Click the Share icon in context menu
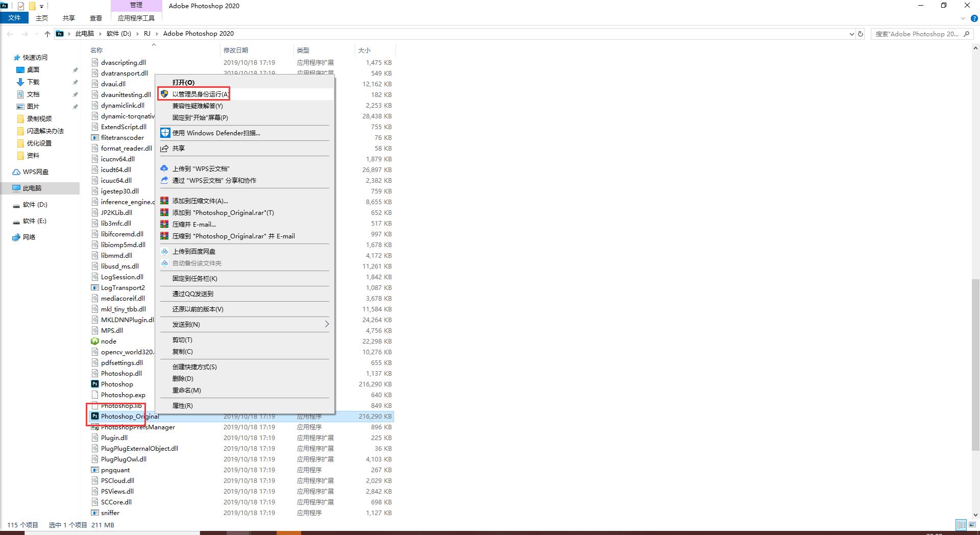Viewport: 980px width, 535px height. tap(164, 149)
